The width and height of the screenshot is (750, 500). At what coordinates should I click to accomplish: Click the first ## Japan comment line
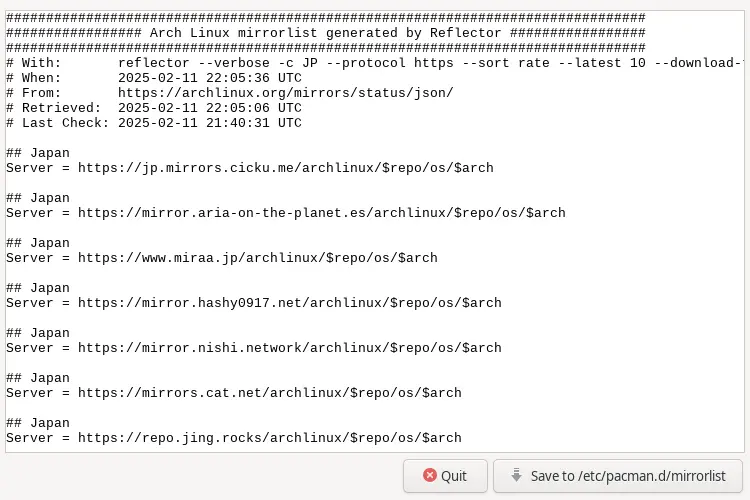coord(38,153)
